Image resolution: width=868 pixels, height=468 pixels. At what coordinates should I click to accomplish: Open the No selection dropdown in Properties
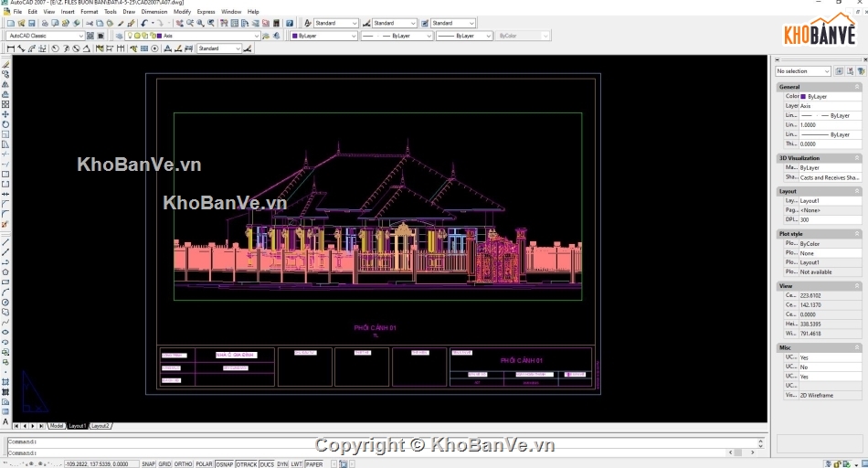[x=803, y=71]
